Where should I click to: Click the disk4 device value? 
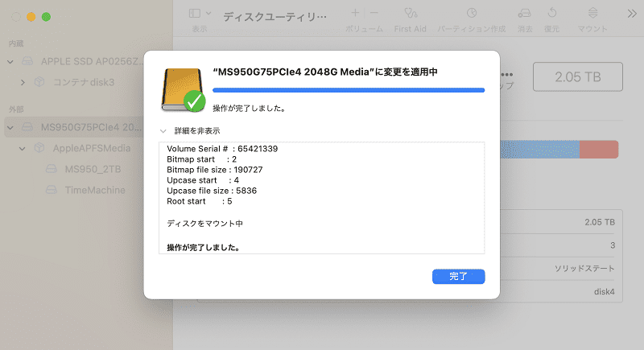(605, 292)
